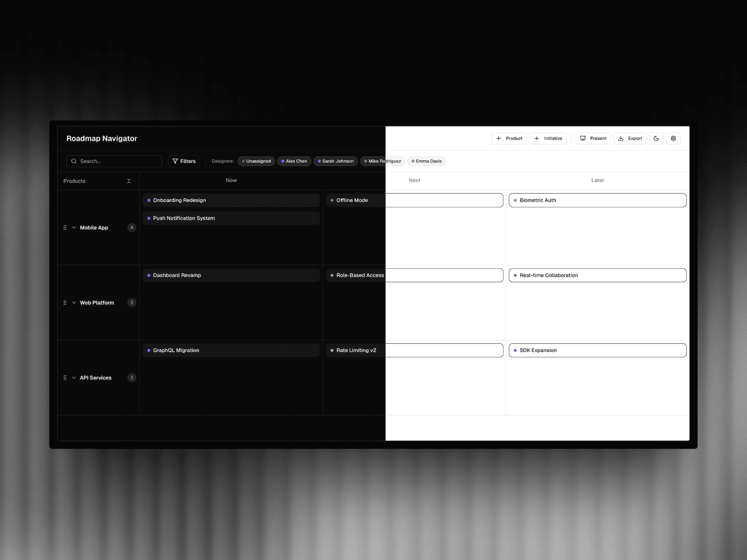Click the search magnifier icon
This screenshot has width=747, height=560.
tap(74, 161)
